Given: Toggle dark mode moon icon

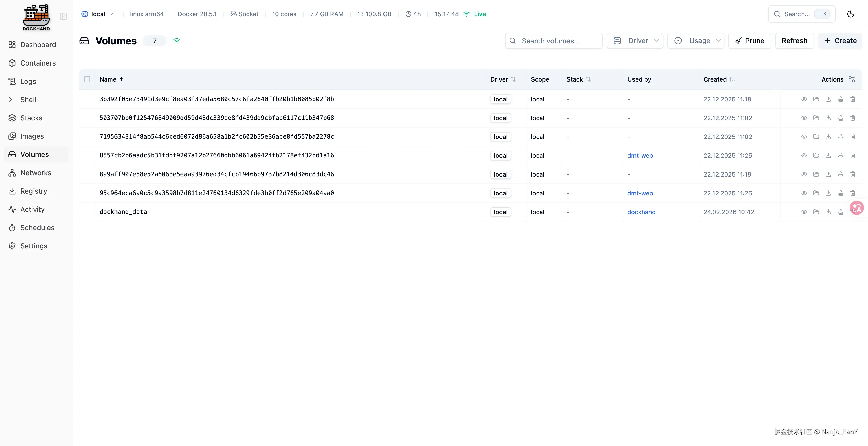Looking at the screenshot, I should coord(850,14).
